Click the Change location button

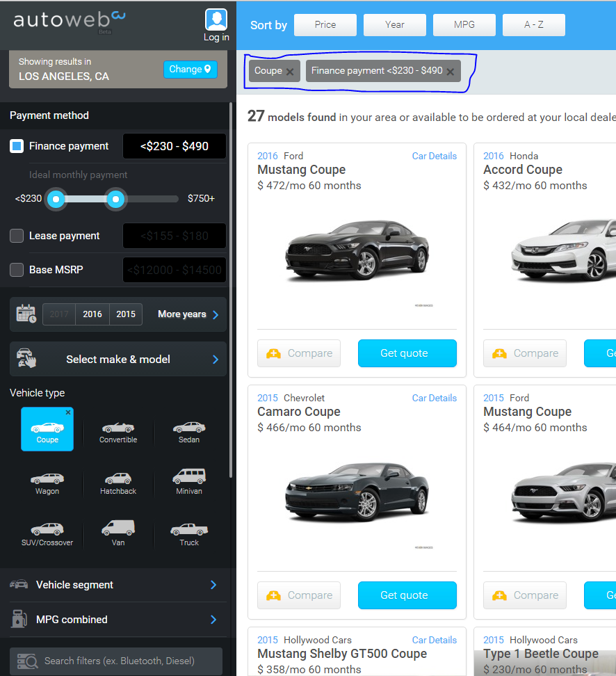coord(190,70)
